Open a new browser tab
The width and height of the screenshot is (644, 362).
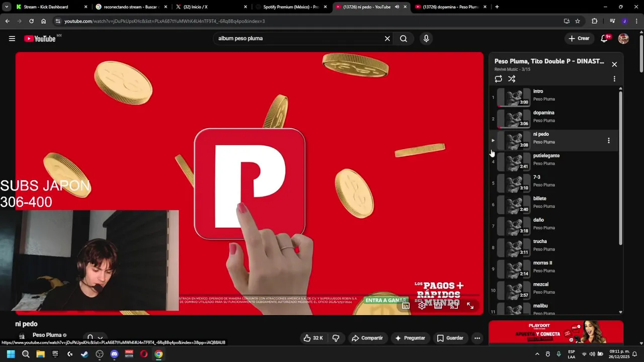coord(497,7)
